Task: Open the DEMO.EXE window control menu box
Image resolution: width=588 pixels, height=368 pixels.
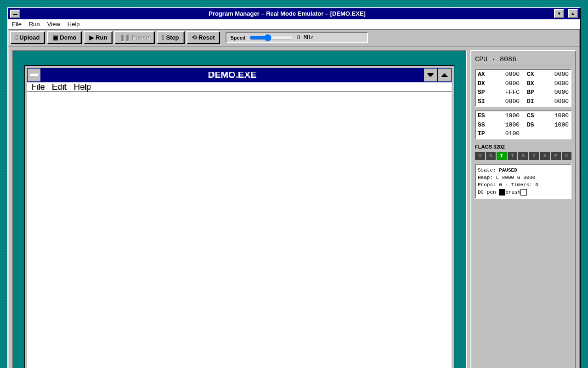Action: pyautogui.click(x=34, y=75)
